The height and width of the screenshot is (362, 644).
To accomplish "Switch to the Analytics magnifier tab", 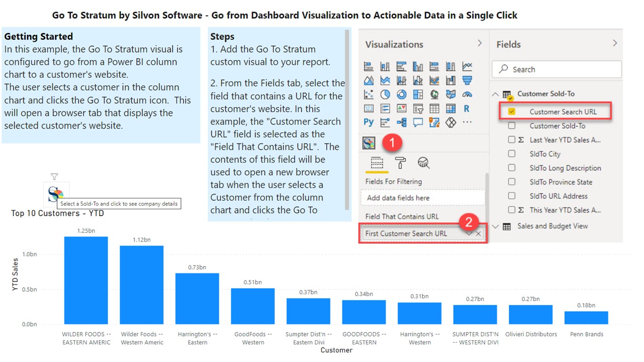I will pos(423,163).
